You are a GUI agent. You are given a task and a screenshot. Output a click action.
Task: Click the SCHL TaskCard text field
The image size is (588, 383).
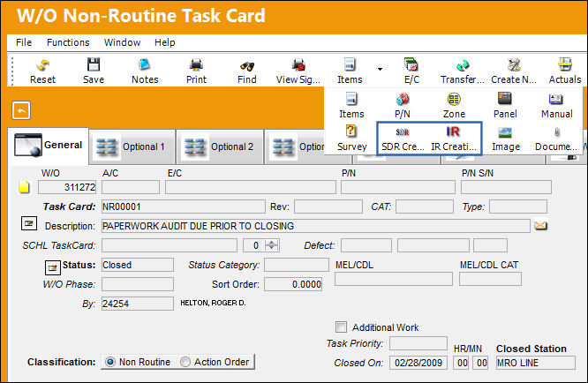[x=170, y=245]
